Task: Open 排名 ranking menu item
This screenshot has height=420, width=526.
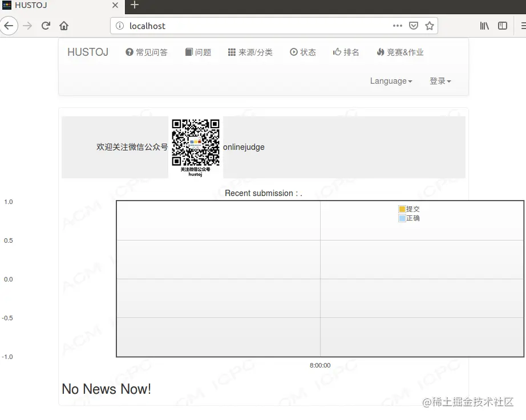Action: click(346, 52)
